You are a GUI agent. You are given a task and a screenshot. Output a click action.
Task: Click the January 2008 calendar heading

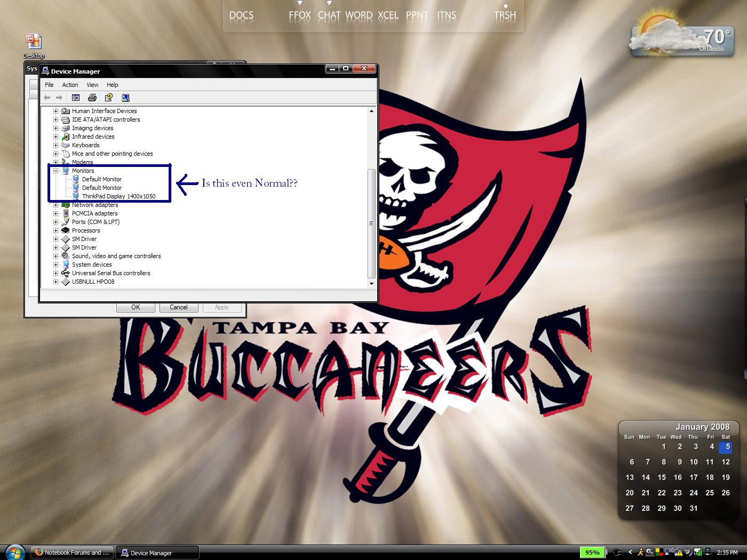pos(702,427)
